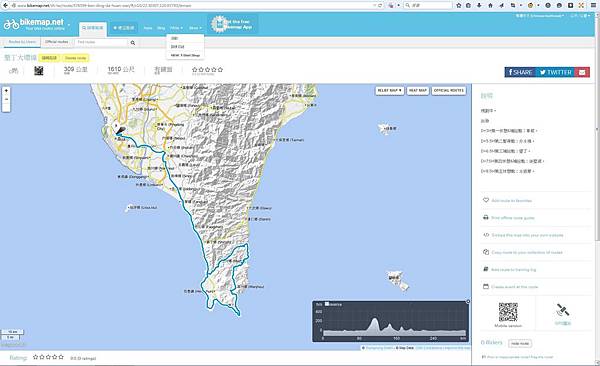Click the flag icon for inappropriate route
The image size is (600, 366).
484,357
